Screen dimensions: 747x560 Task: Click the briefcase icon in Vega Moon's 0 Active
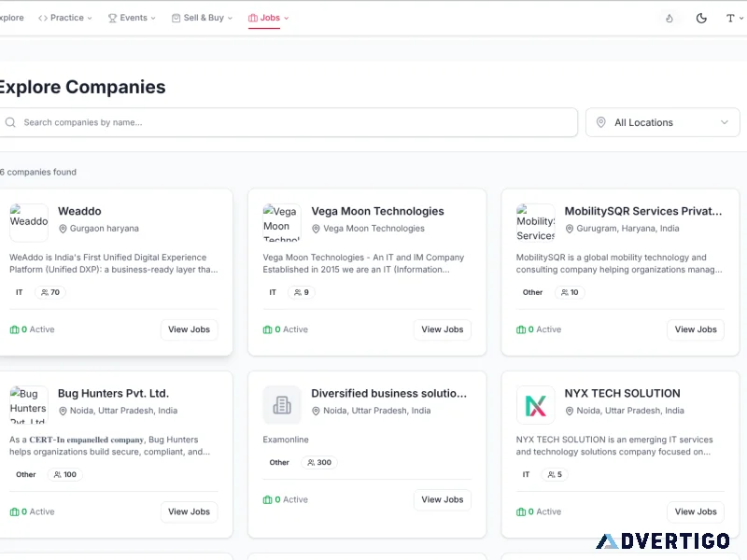[x=267, y=329]
